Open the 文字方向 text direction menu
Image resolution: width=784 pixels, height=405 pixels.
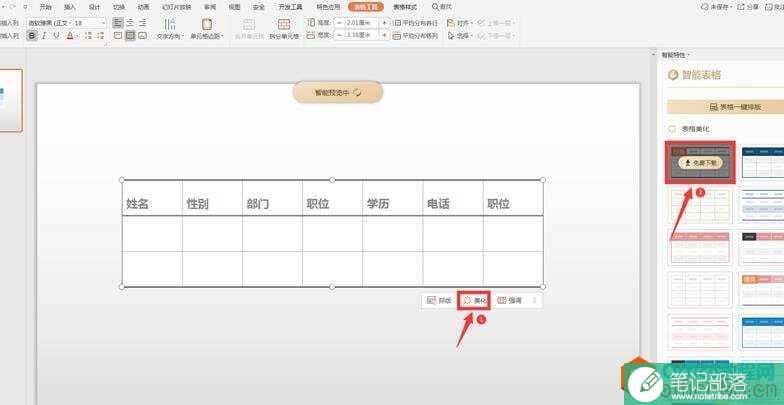click(x=170, y=30)
